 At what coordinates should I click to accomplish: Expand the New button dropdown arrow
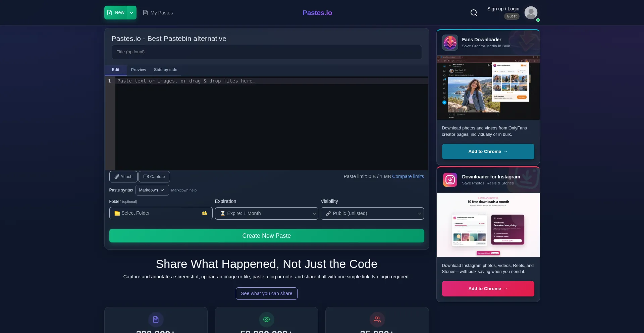[x=131, y=13]
